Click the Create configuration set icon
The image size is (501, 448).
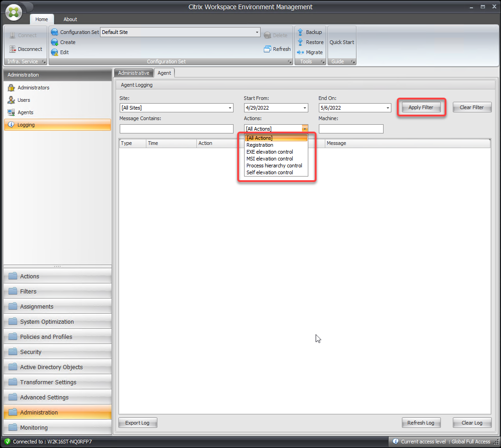point(55,42)
